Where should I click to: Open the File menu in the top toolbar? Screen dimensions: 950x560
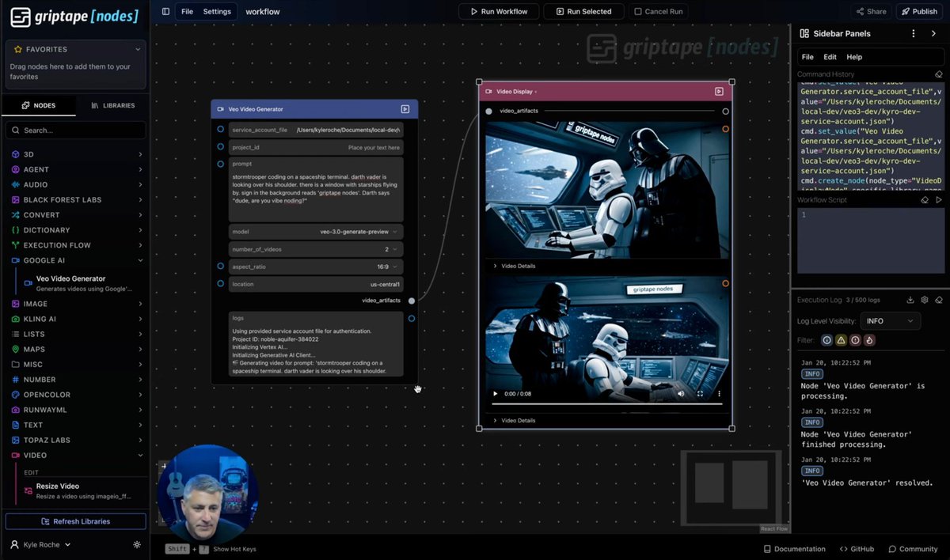pyautogui.click(x=187, y=12)
